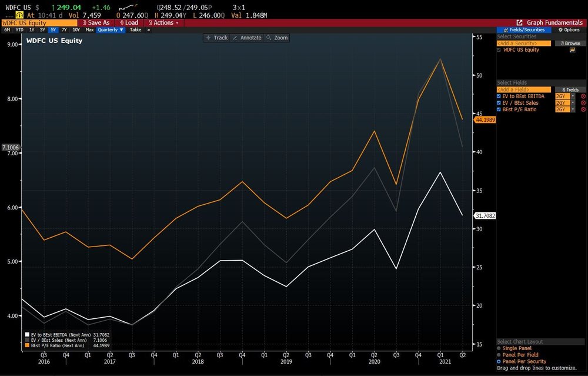Remove the BEst P/E Ratio field
588x376 pixels.
(583, 109)
